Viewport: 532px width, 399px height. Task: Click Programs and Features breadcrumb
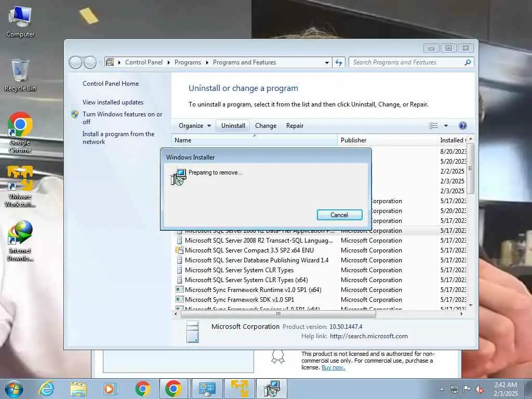(244, 62)
